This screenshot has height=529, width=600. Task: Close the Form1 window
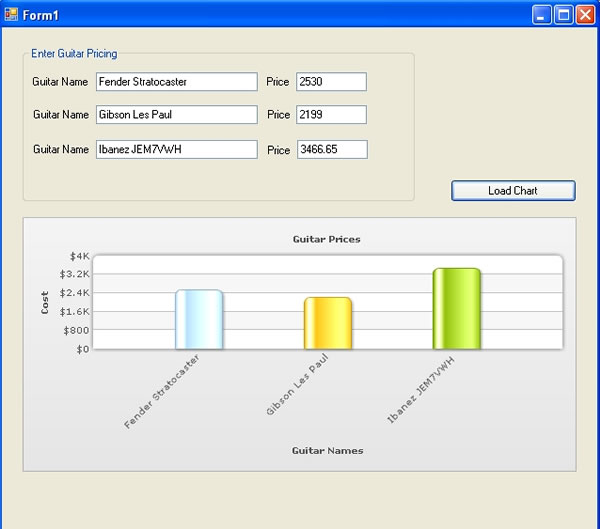click(585, 14)
